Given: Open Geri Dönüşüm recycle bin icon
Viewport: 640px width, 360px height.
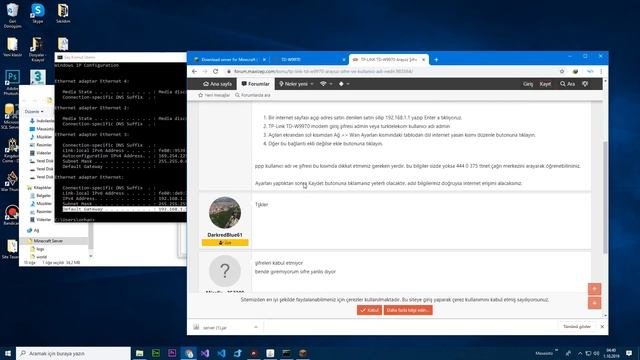Looking at the screenshot, I should (x=12, y=16).
